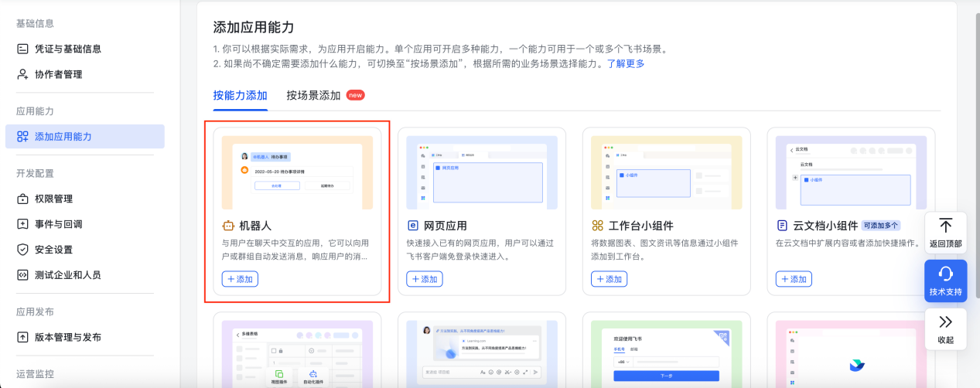Click the pink card thumbnail with bird logo
This screenshot has height=388, width=980.
(x=851, y=354)
